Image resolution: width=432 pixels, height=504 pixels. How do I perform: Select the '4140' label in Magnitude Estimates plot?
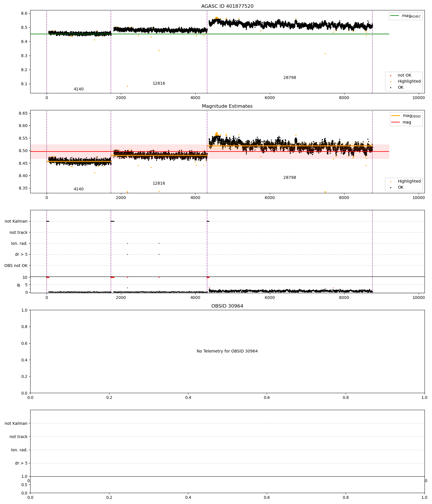[79, 189]
